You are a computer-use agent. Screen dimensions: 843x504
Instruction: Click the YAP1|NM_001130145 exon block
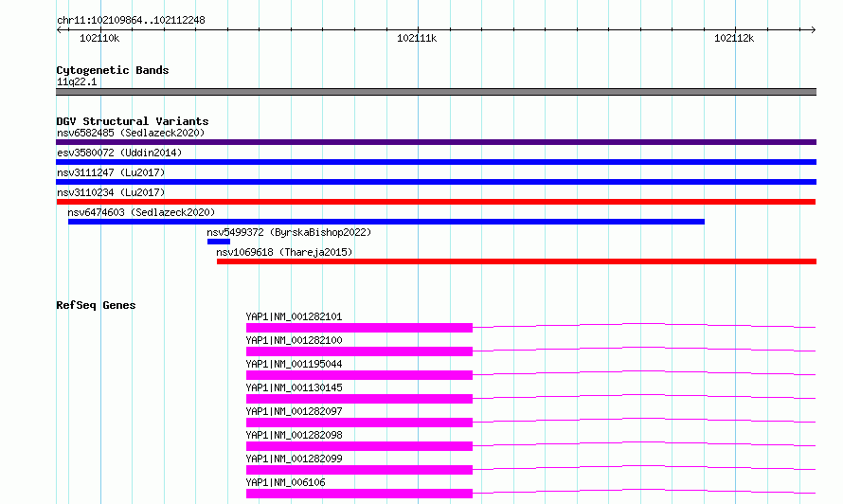359,399
